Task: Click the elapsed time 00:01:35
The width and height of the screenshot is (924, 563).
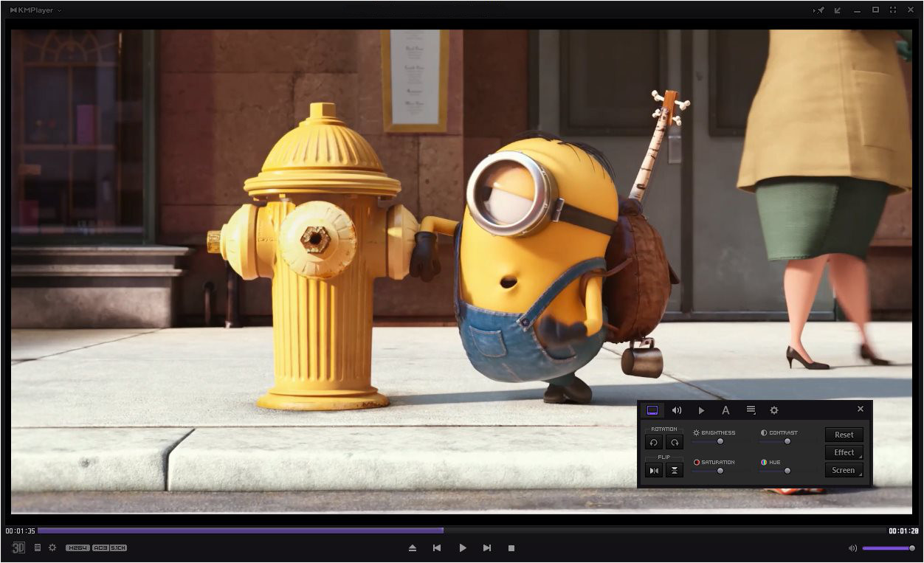Action: [x=21, y=531]
